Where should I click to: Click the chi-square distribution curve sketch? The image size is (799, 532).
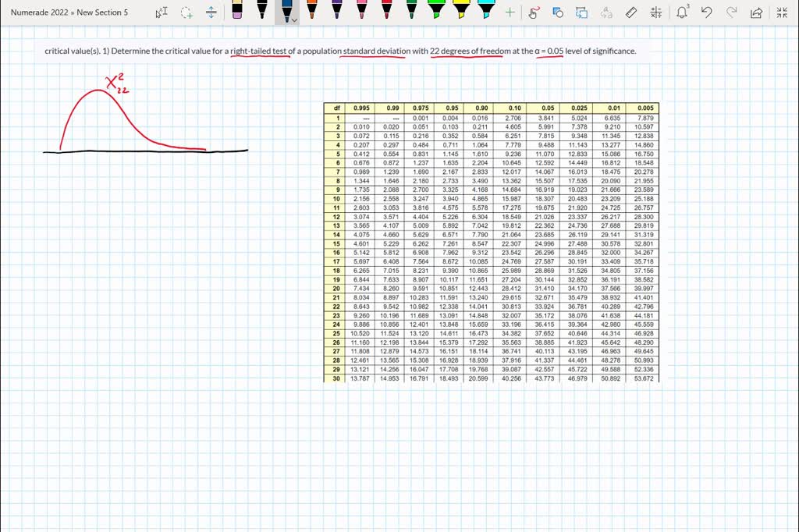coord(117,117)
